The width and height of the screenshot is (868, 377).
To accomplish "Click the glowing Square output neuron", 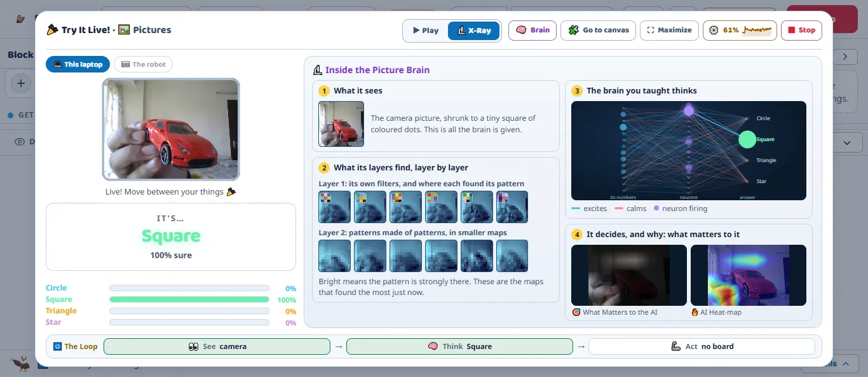I will pos(747,139).
